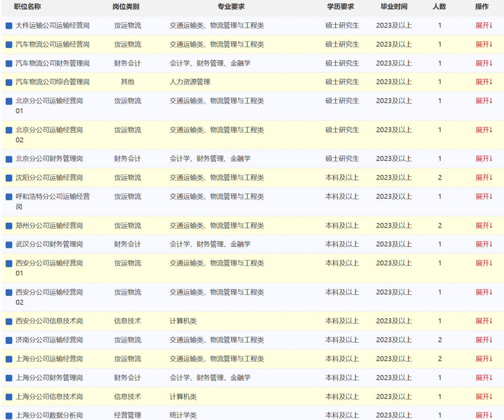
Task: Click the 人数 column header
Action: pos(440,7)
